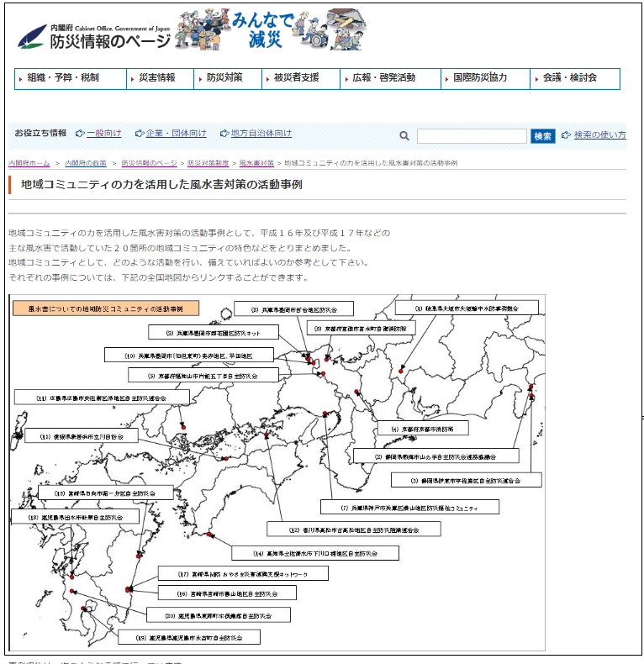Screen dimensions: 644x664
Task: Open map label (17) みやざき災害復興支援ネットワーク
Action: tap(243, 573)
